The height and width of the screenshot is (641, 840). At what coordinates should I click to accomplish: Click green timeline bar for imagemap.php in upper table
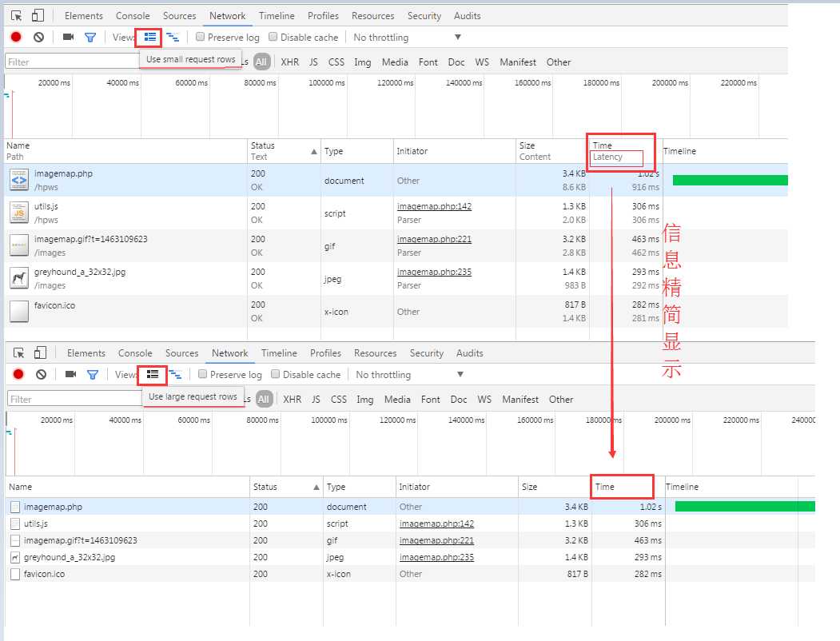[x=731, y=180]
